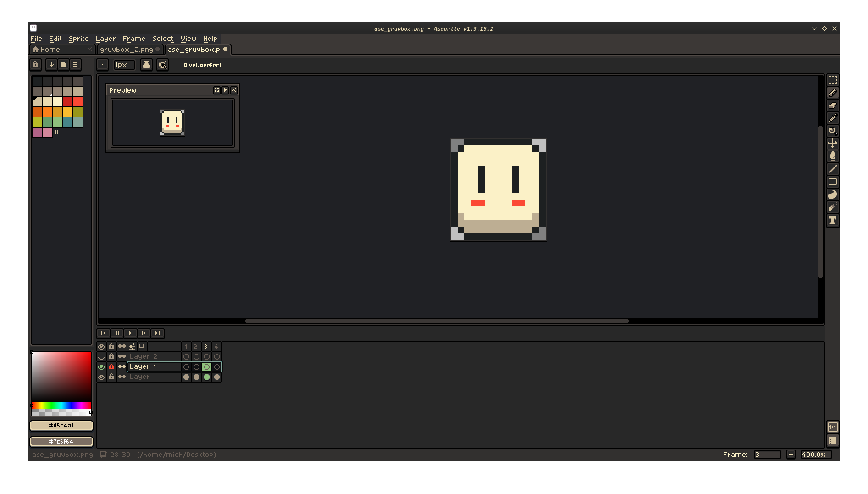Screen dimensions: 868x494
Task: Open the Edit menu
Action: pyautogui.click(x=55, y=39)
